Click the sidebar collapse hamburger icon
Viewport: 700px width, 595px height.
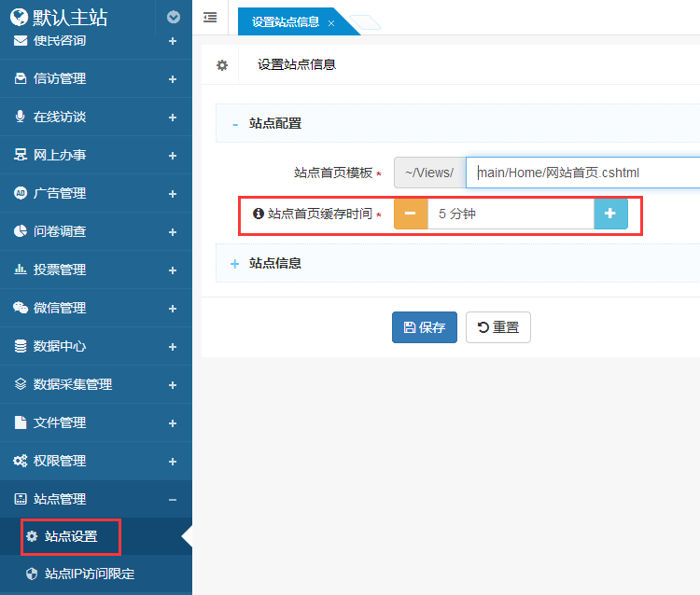pyautogui.click(x=210, y=17)
